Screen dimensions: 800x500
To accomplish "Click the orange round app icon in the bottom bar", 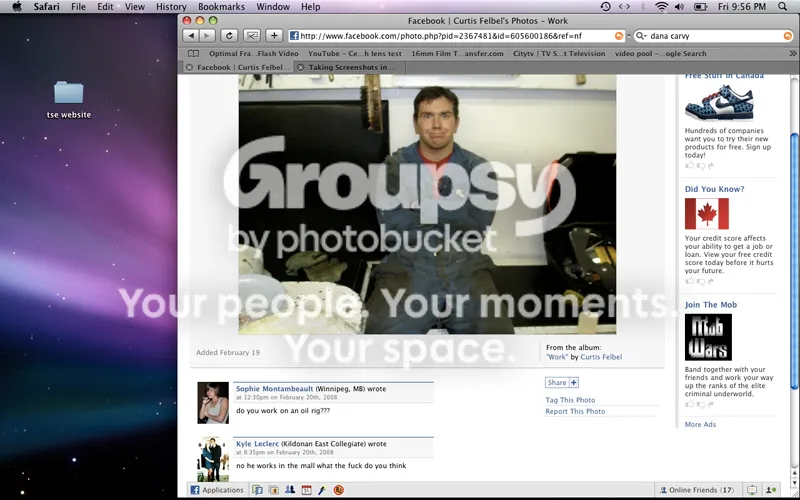I will pyautogui.click(x=338, y=490).
